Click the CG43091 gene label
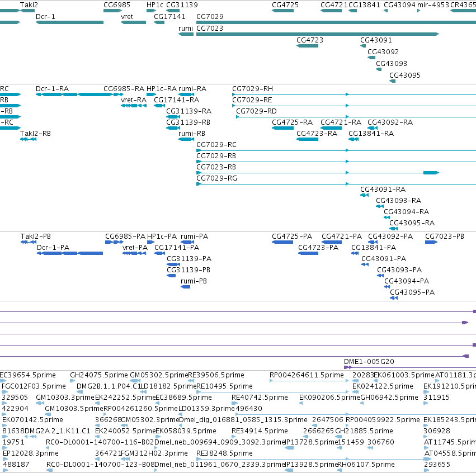 click(x=376, y=40)
